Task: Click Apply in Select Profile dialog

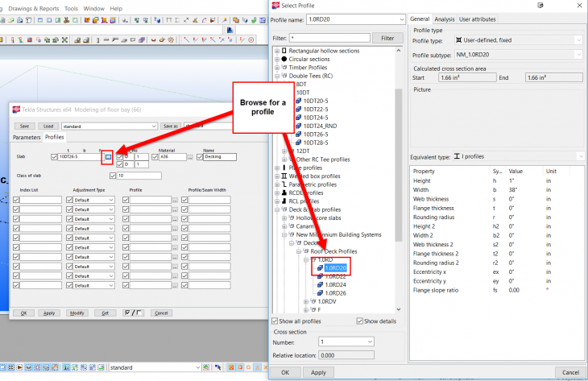Action: tap(318, 372)
